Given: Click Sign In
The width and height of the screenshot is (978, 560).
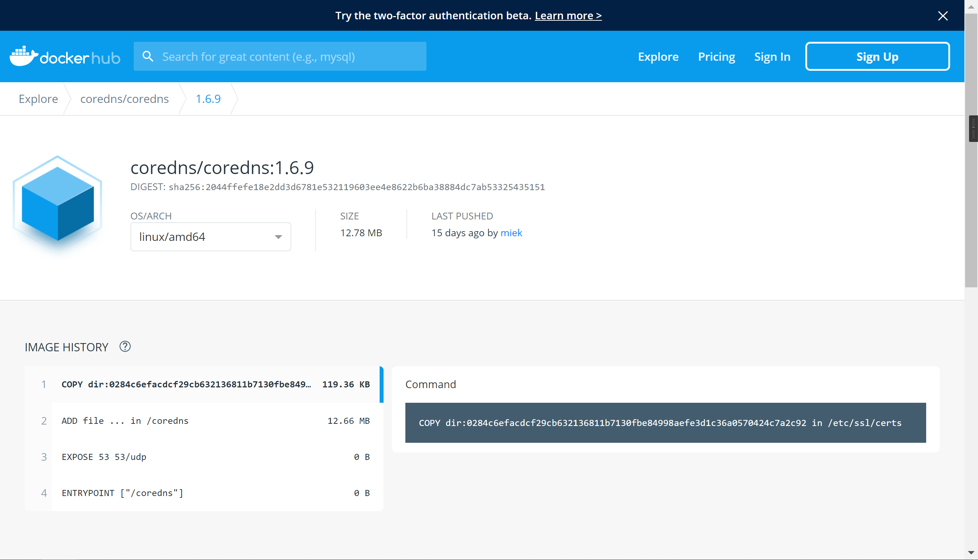Looking at the screenshot, I should (772, 56).
